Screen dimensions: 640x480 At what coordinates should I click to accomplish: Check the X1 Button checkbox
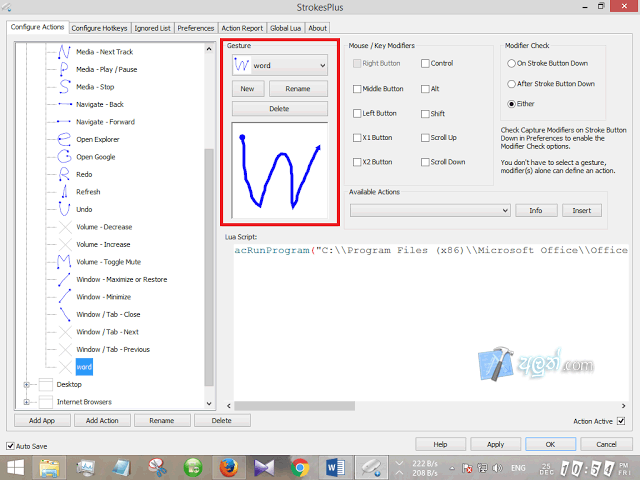pos(357,138)
